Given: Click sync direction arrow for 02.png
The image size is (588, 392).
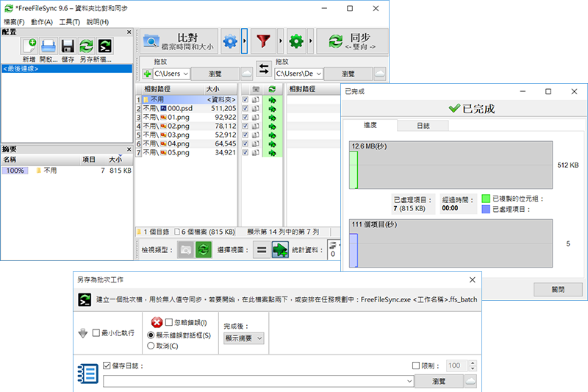Looking at the screenshot, I should pos(272,126).
